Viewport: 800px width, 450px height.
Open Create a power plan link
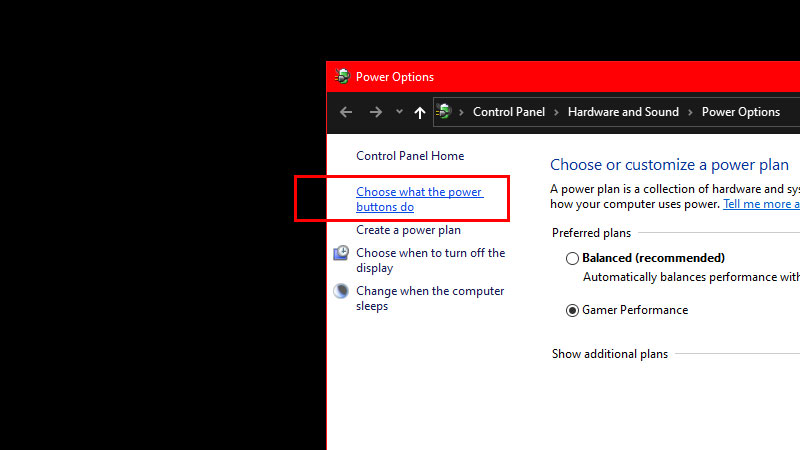coord(408,230)
